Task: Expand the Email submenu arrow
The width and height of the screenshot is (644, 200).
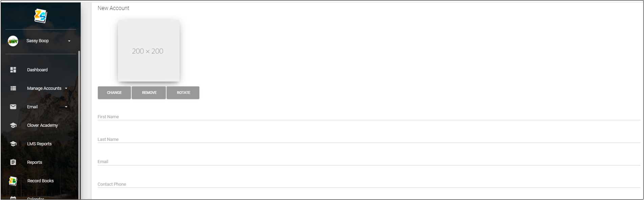Action: pos(66,107)
